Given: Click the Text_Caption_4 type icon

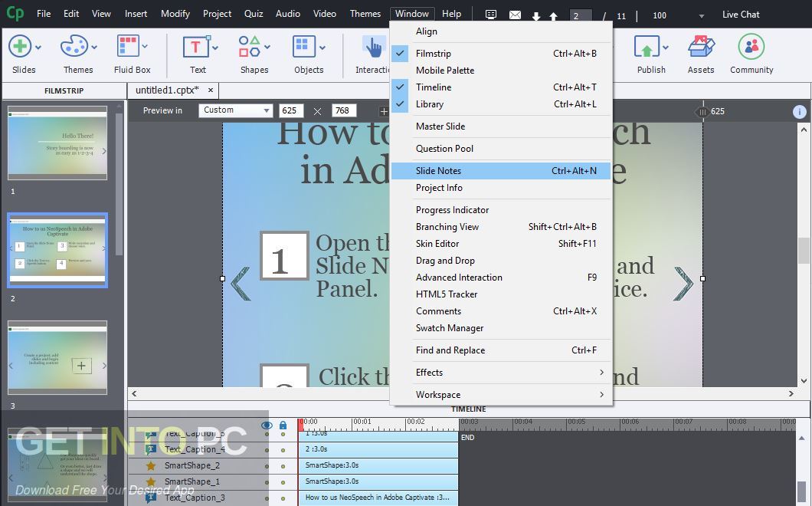Looking at the screenshot, I should pyautogui.click(x=151, y=449).
